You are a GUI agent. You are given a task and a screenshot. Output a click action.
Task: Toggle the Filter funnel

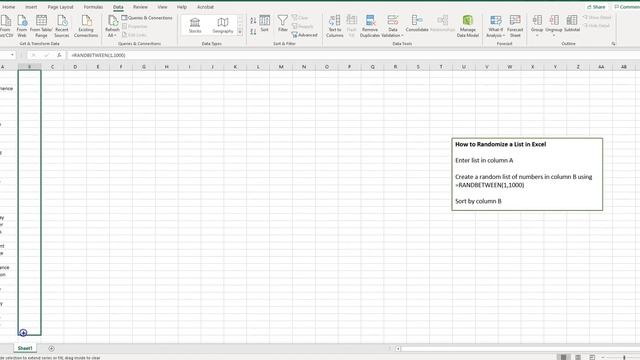[x=282, y=24]
